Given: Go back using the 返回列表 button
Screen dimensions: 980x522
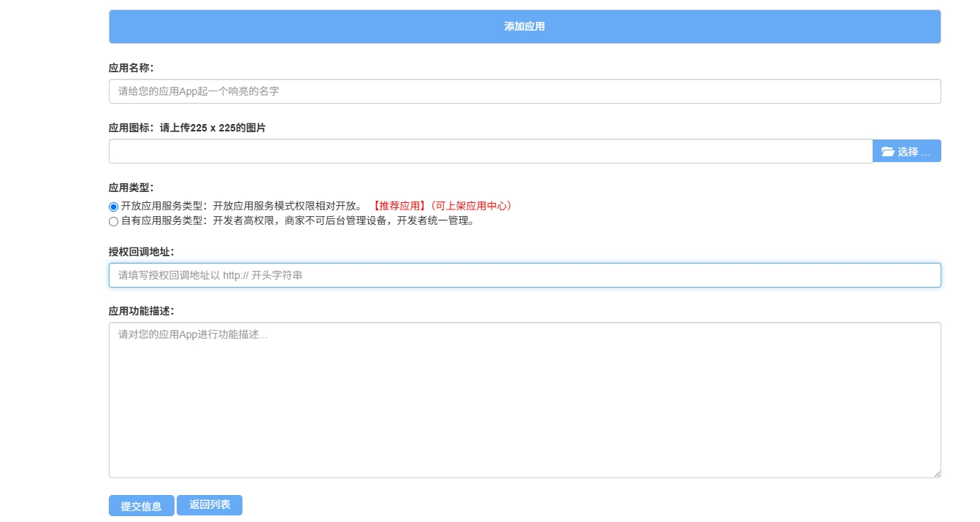Looking at the screenshot, I should (210, 505).
